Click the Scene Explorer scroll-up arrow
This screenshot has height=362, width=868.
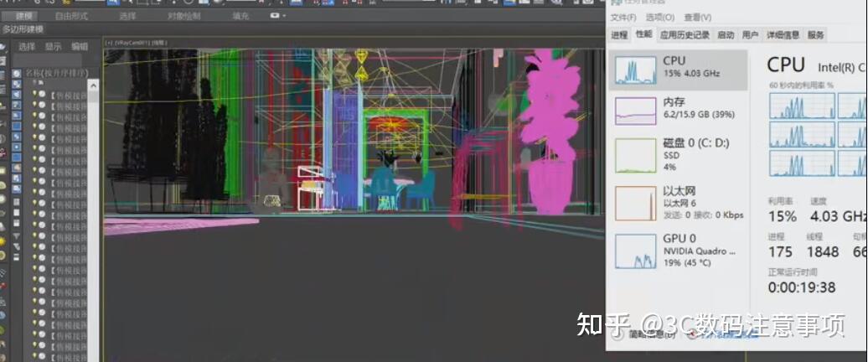tap(93, 85)
